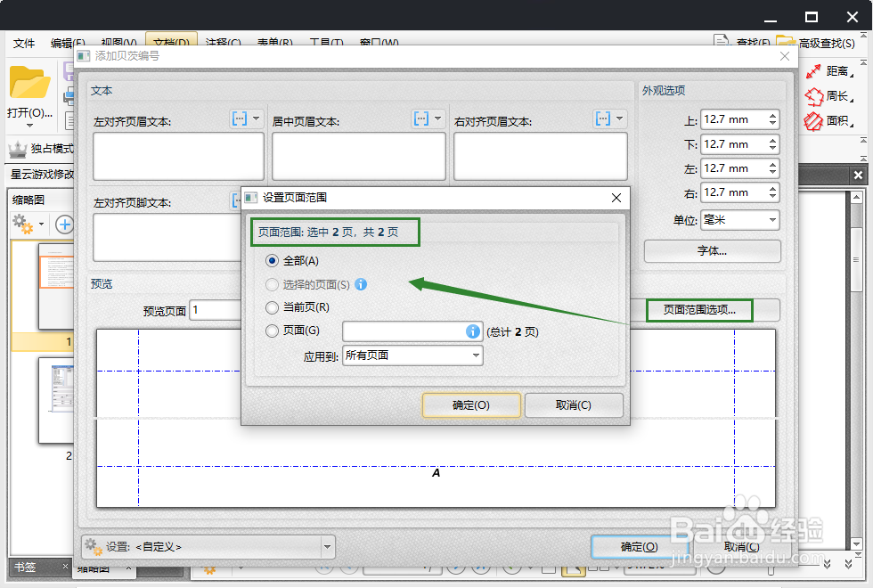Open a file with the 打开(O) folder icon
This screenshot has width=873, height=588.
click(29, 85)
